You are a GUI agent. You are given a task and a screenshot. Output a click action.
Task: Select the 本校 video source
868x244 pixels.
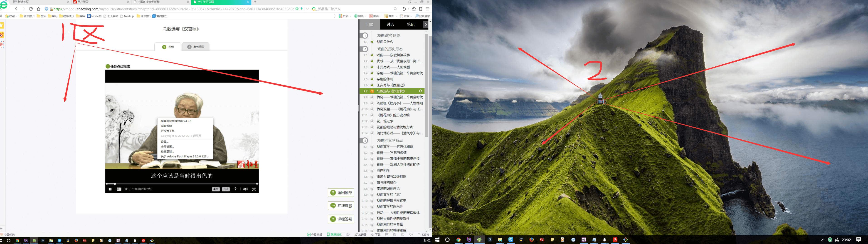pyautogui.click(x=216, y=189)
